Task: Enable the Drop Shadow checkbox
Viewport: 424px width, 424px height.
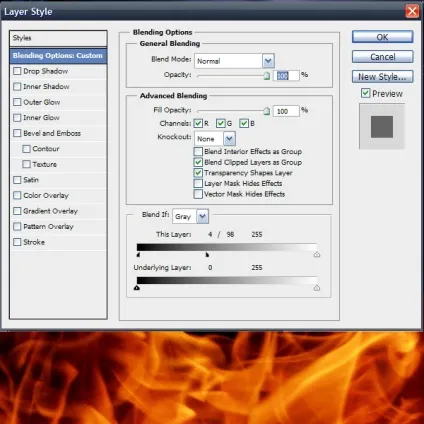Action: click(x=17, y=71)
